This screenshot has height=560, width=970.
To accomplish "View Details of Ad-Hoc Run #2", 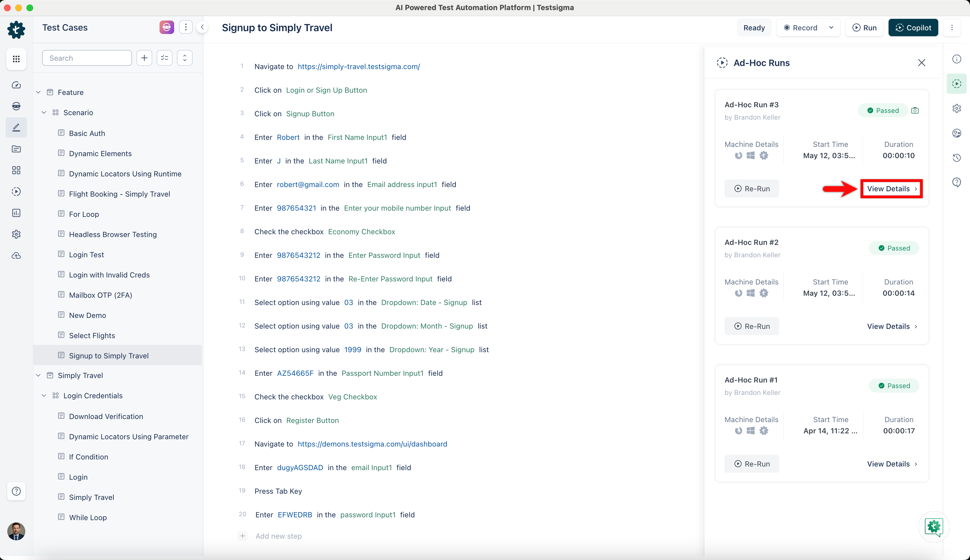I will (892, 326).
